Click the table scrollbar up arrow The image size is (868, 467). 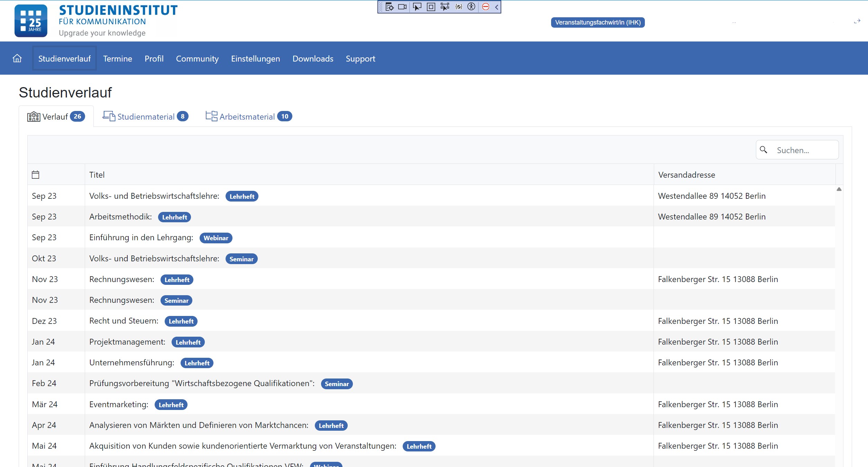pos(839,189)
